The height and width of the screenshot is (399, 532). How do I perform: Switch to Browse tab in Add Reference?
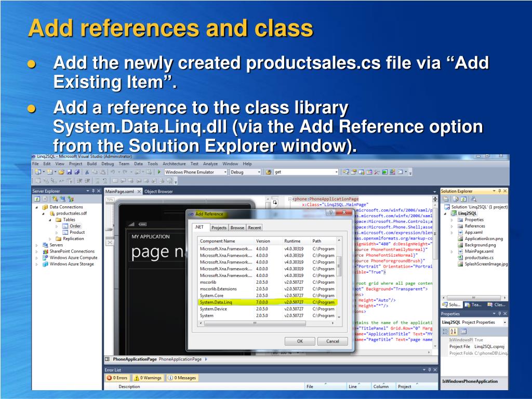(237, 228)
